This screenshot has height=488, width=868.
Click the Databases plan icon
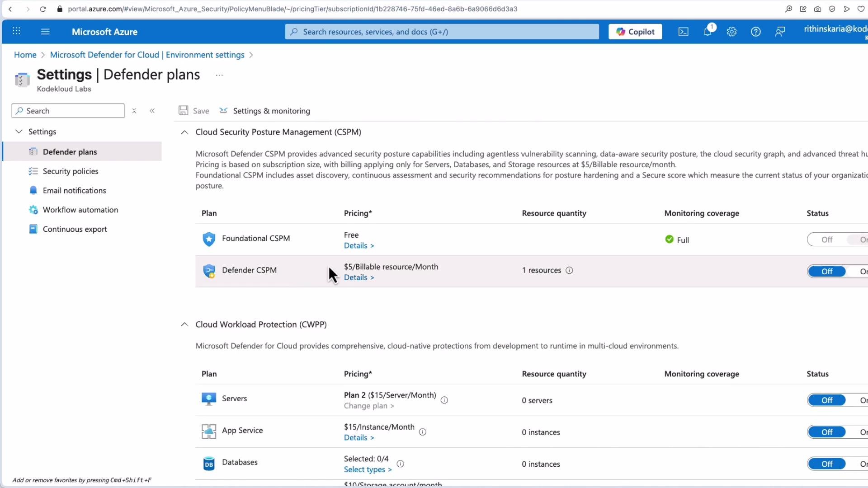click(x=208, y=463)
